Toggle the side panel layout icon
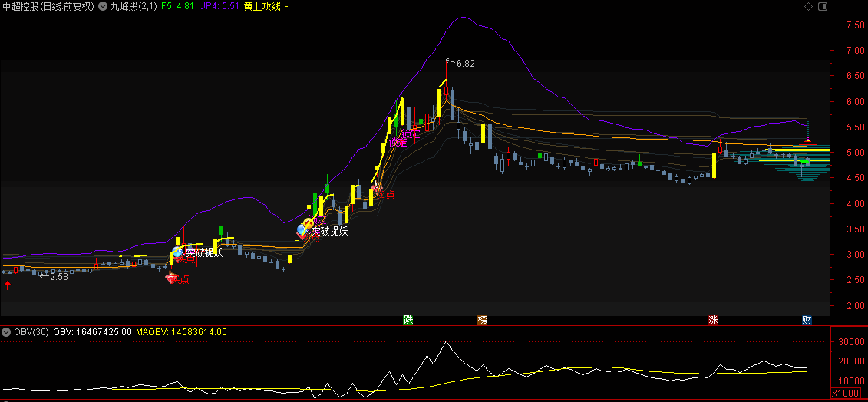This screenshot has height=402, width=868. [822, 6]
